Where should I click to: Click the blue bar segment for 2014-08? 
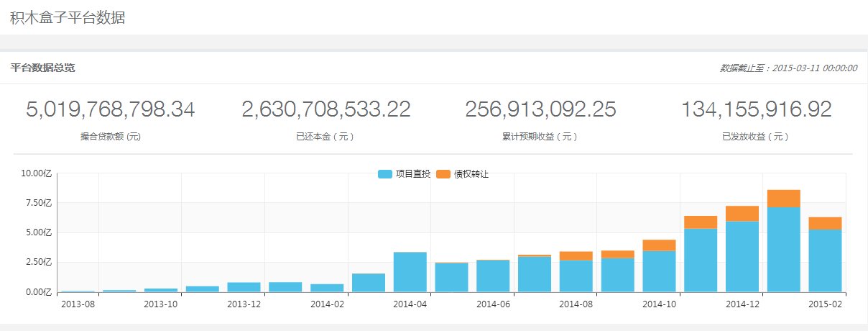click(577, 276)
